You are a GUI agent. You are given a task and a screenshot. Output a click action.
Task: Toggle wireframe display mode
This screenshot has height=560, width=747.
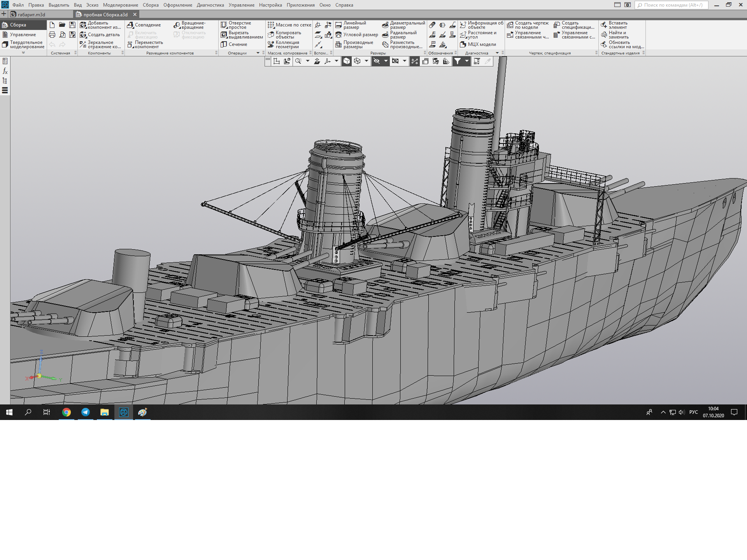click(x=357, y=61)
